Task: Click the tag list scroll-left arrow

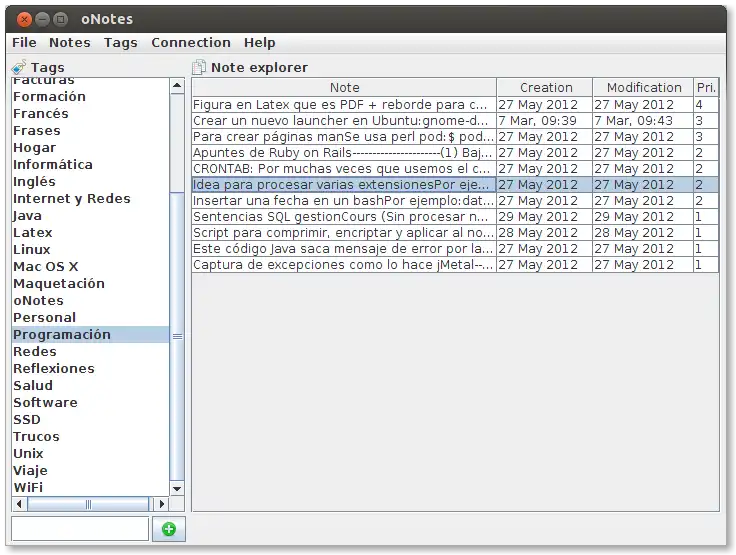Action: point(19,504)
